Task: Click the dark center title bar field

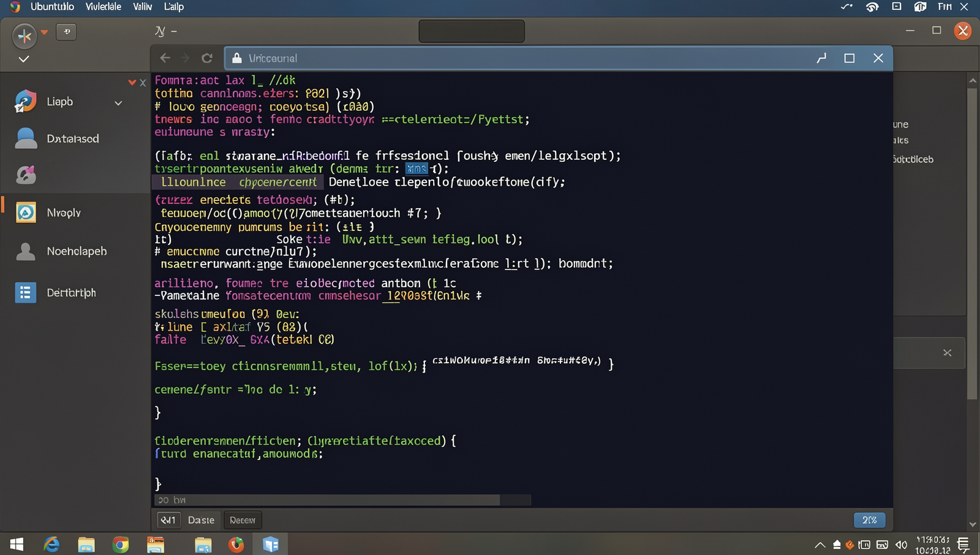Action: (x=472, y=31)
